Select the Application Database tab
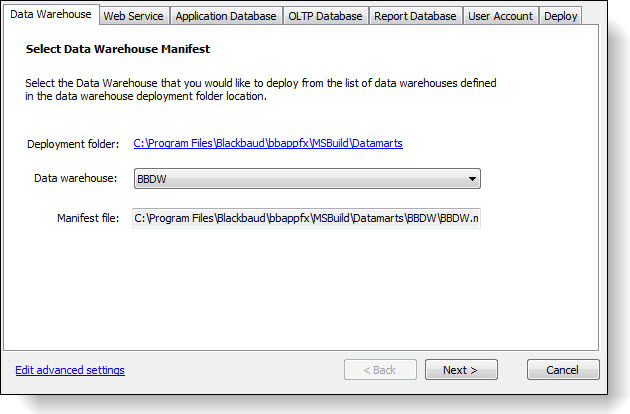 225,16
